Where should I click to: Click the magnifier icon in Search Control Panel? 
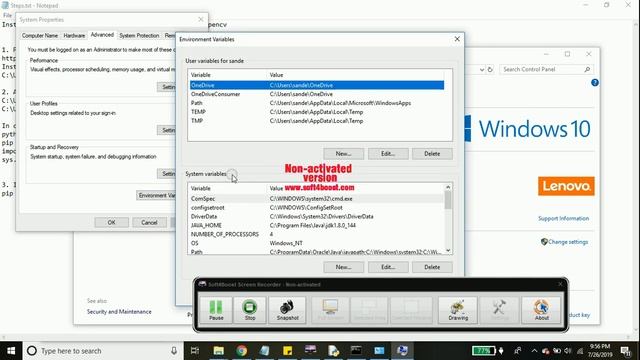click(587, 69)
